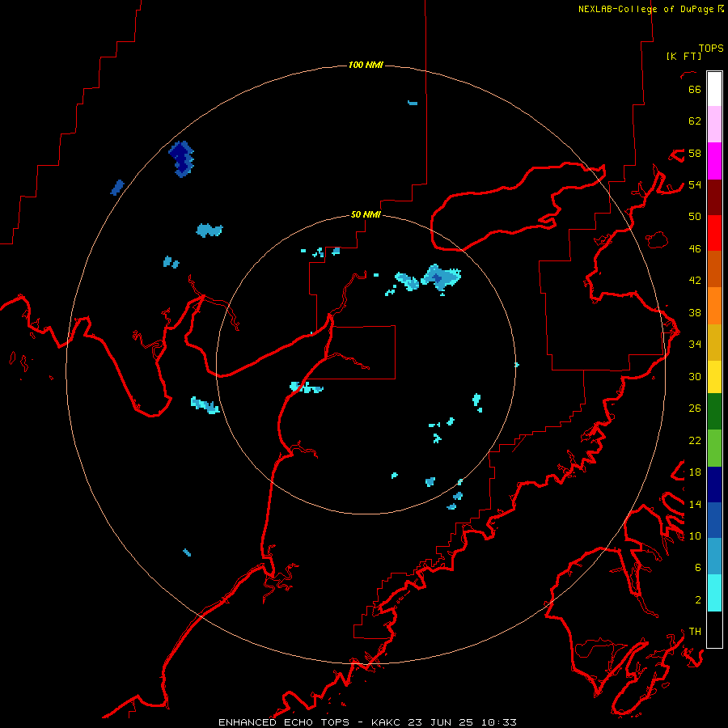This screenshot has height=728, width=728.
Task: Select the bright red legend band
Action: point(714,233)
